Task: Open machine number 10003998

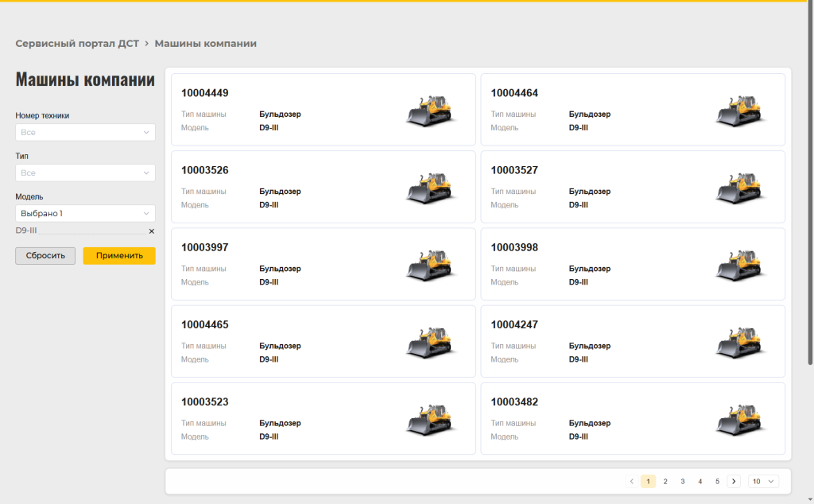Action: pyautogui.click(x=514, y=247)
